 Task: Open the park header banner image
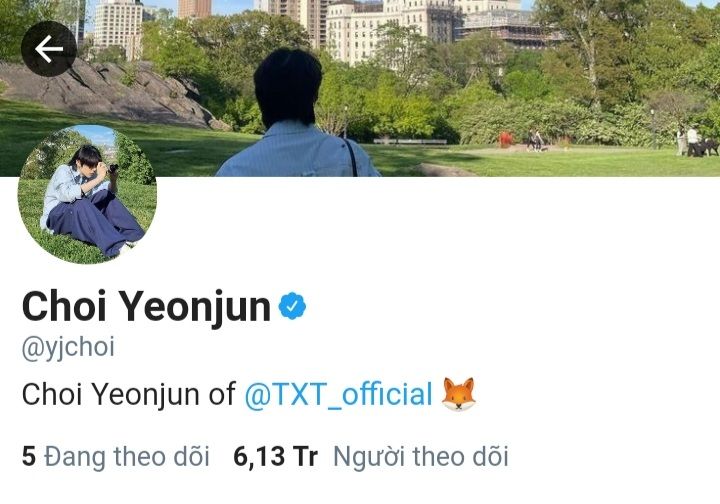[360, 88]
